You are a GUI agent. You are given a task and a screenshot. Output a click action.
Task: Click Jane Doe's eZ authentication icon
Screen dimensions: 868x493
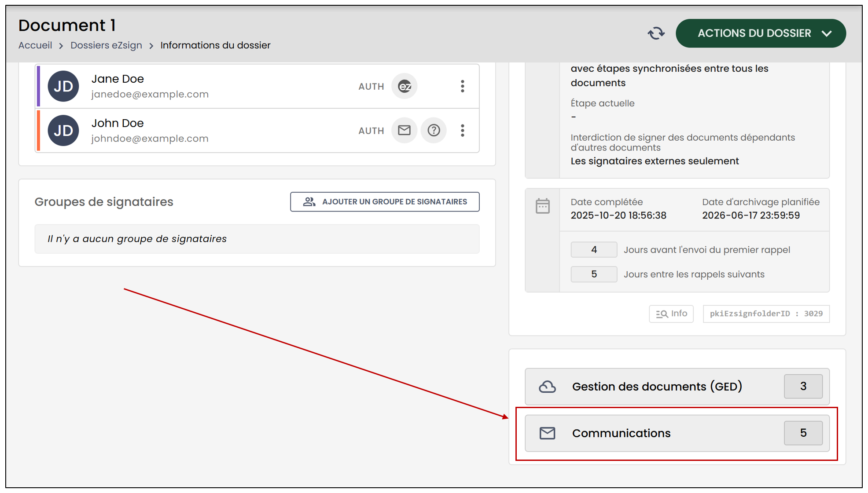coord(405,86)
